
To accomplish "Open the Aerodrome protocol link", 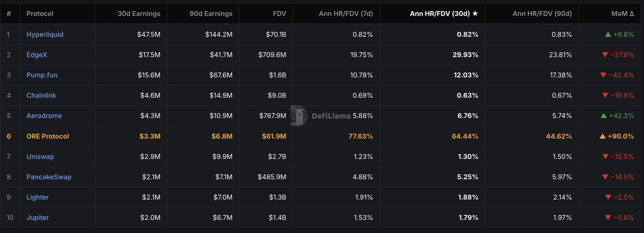I will click(x=44, y=116).
